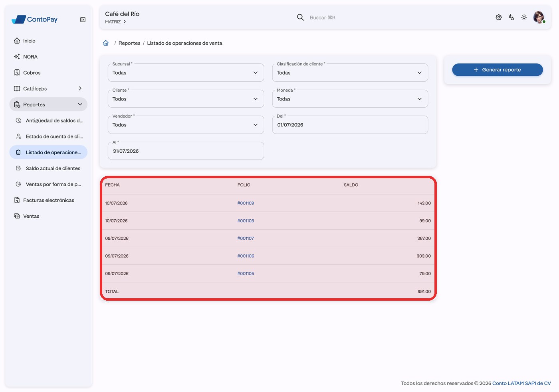Open Conto LATAM SAPI de CV link

point(521,383)
